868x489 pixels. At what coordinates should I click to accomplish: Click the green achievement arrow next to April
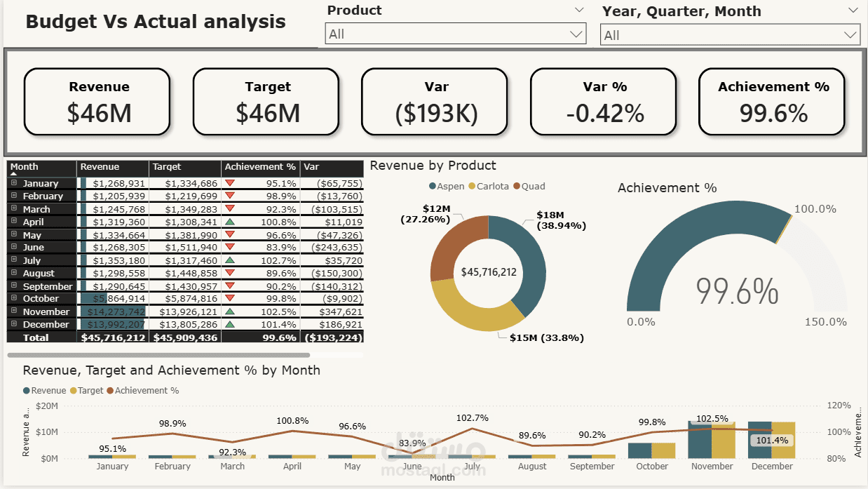click(x=231, y=222)
